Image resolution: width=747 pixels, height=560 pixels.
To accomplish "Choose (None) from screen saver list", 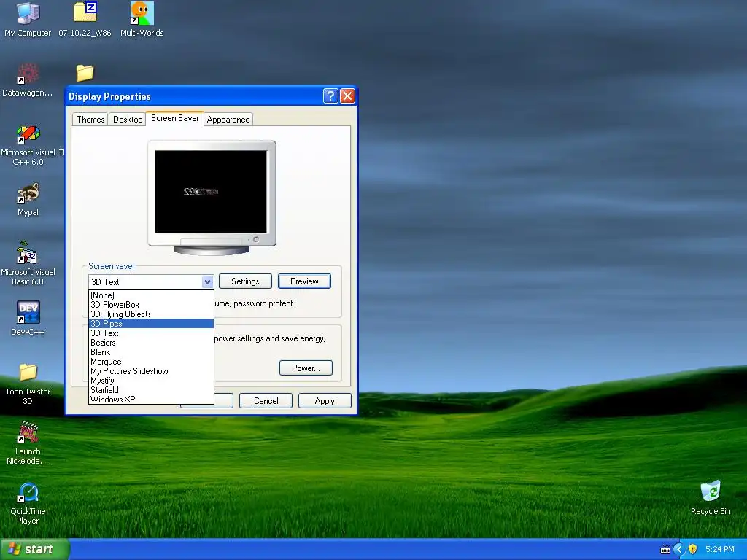I will [x=151, y=295].
